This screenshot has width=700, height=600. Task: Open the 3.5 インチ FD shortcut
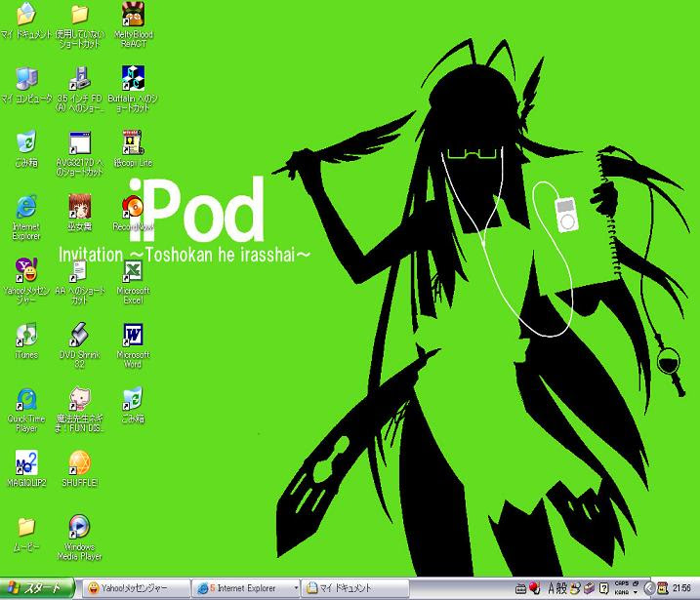tap(80, 78)
